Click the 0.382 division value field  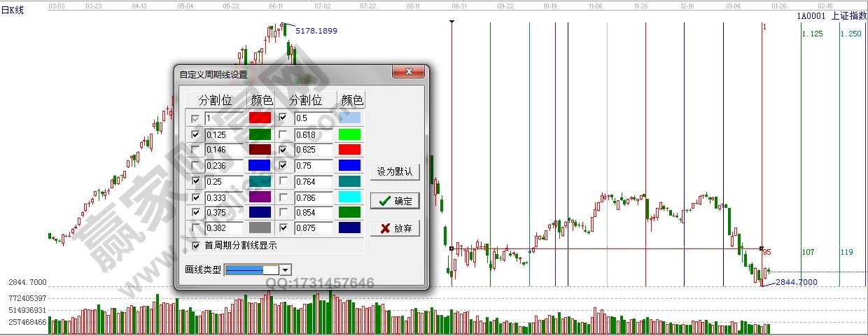(223, 227)
